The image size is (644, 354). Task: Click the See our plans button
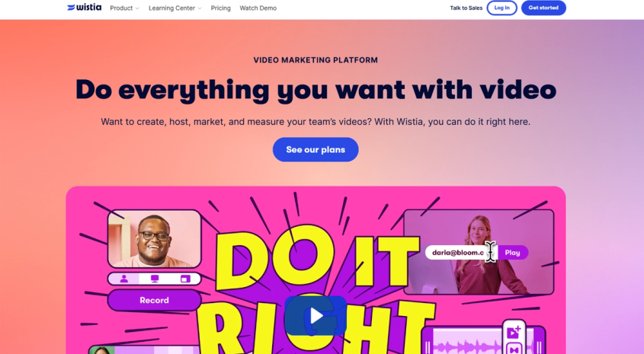(x=316, y=150)
